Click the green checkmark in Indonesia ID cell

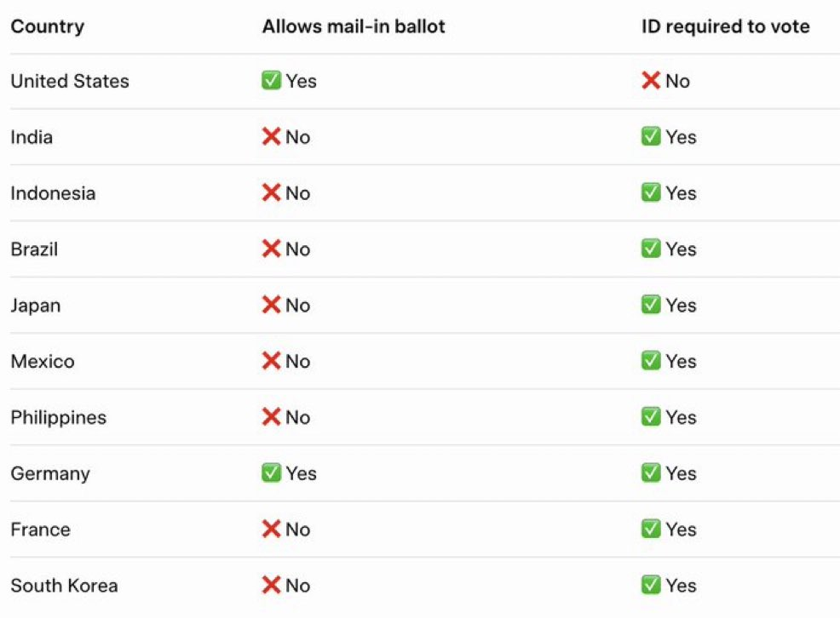pyautogui.click(x=651, y=193)
